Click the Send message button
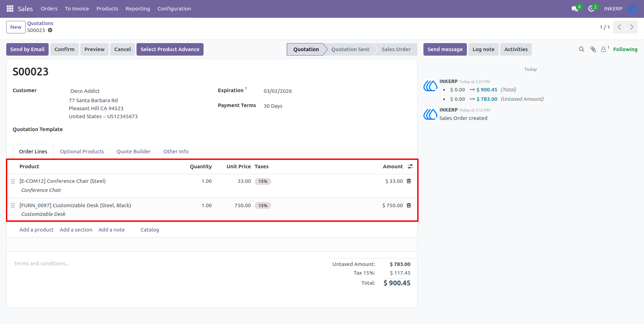 tap(445, 49)
